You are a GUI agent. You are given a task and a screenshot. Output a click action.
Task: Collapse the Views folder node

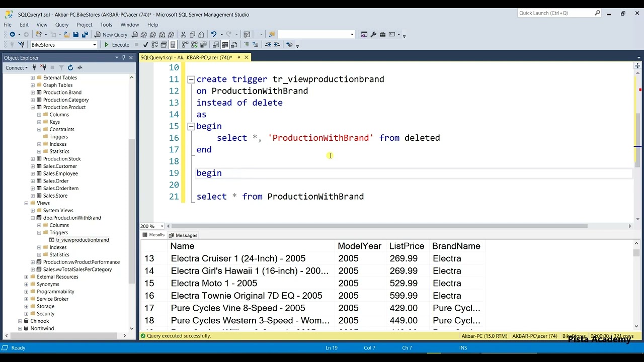coord(26,203)
